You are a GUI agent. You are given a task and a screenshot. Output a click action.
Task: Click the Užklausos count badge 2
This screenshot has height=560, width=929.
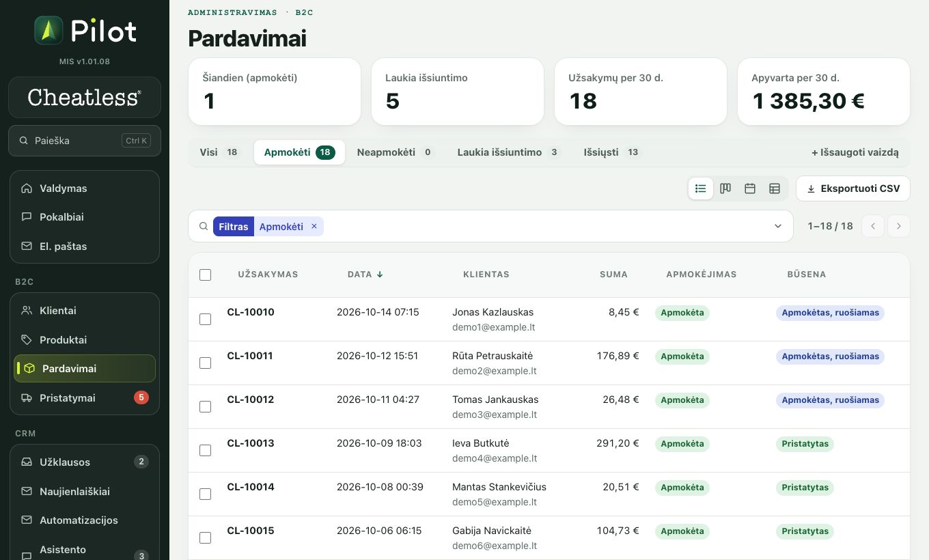coord(141,462)
